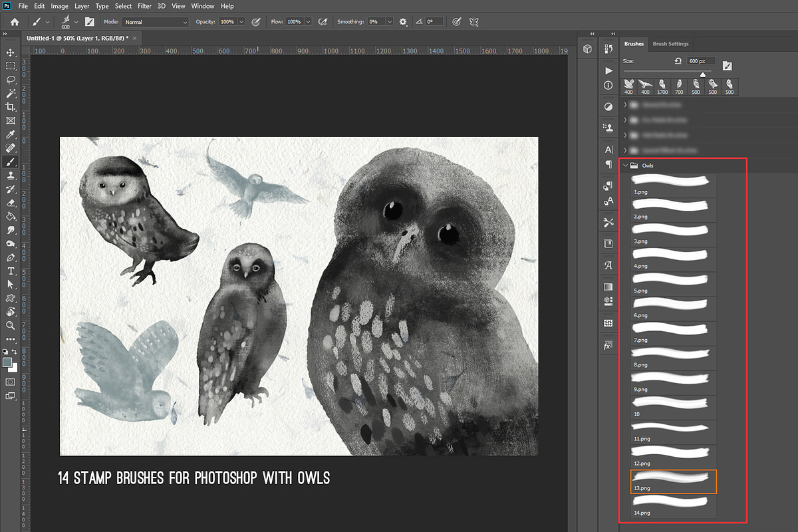Switch to the Brush Settings tab
Screen dimensions: 798x532
click(x=670, y=44)
